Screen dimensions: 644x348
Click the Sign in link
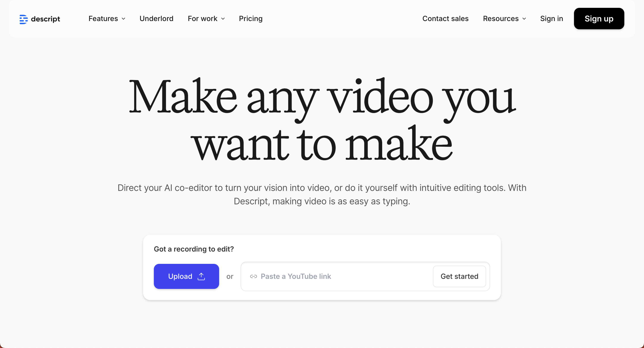click(x=551, y=19)
